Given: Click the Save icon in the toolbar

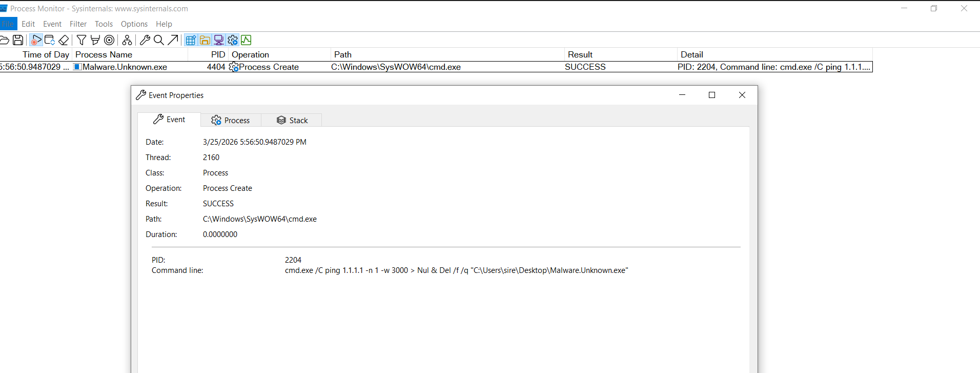Looking at the screenshot, I should [x=18, y=40].
